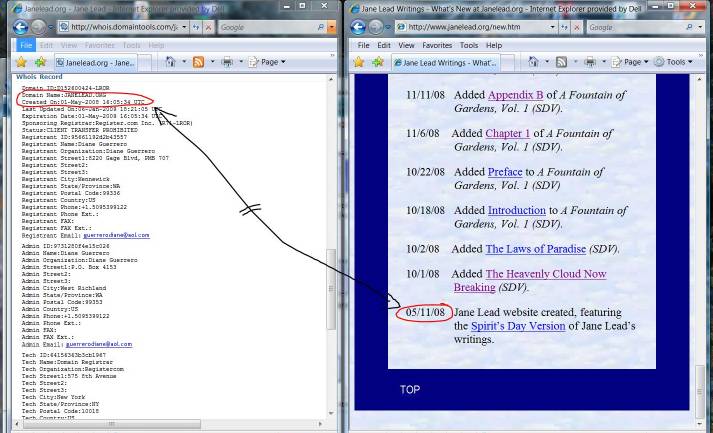Add to Favorites icon in right window
Viewport: 713px width, 433px height.
(x=378, y=62)
